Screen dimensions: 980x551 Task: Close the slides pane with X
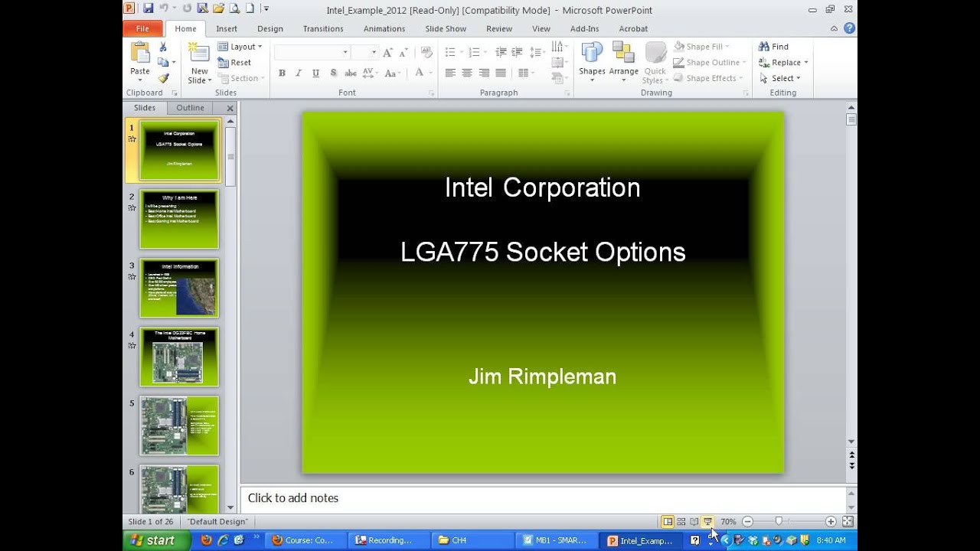230,109
